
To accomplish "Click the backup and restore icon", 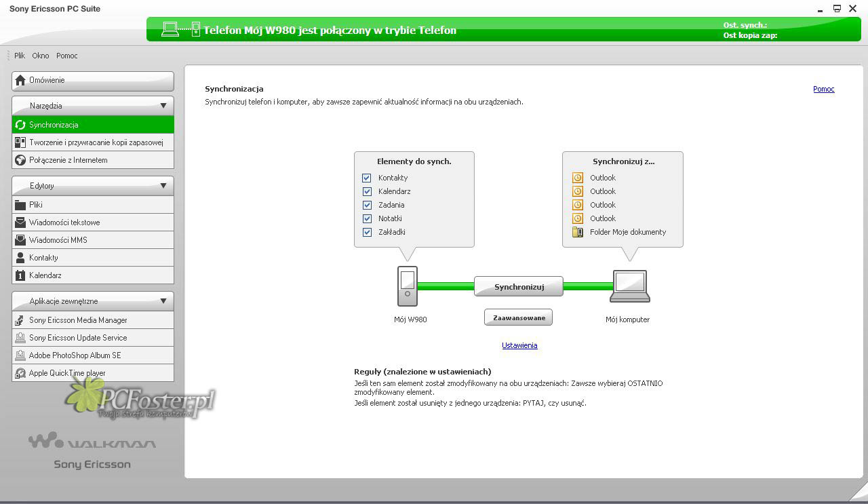I will [20, 142].
